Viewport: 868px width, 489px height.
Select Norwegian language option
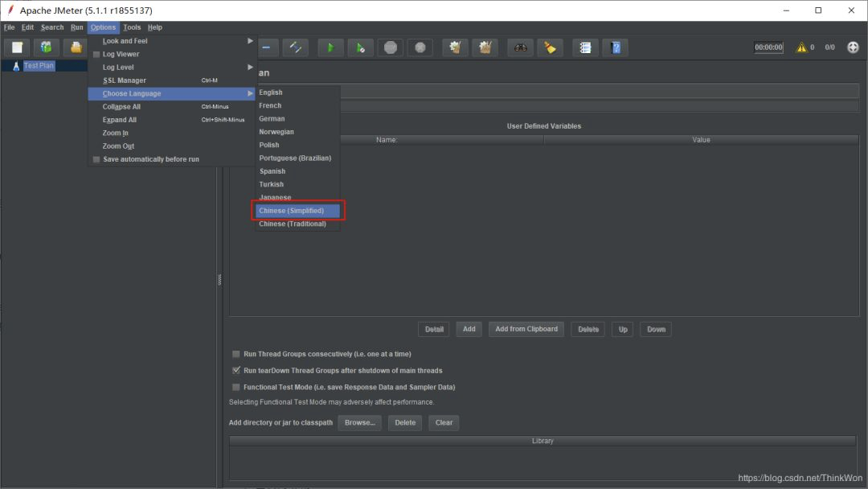point(298,132)
